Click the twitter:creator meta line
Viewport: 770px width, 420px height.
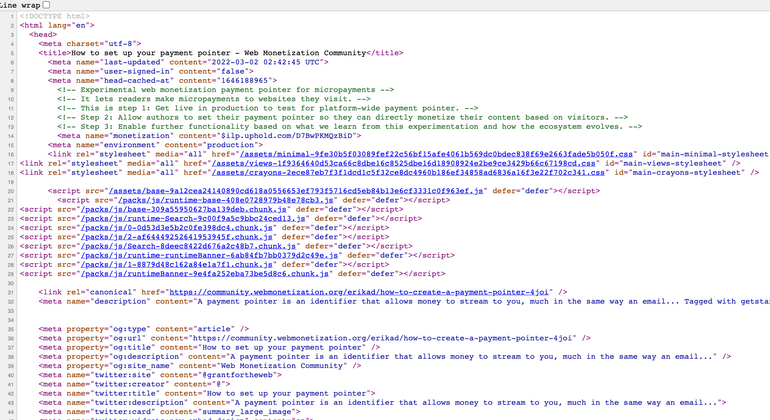tap(134, 385)
